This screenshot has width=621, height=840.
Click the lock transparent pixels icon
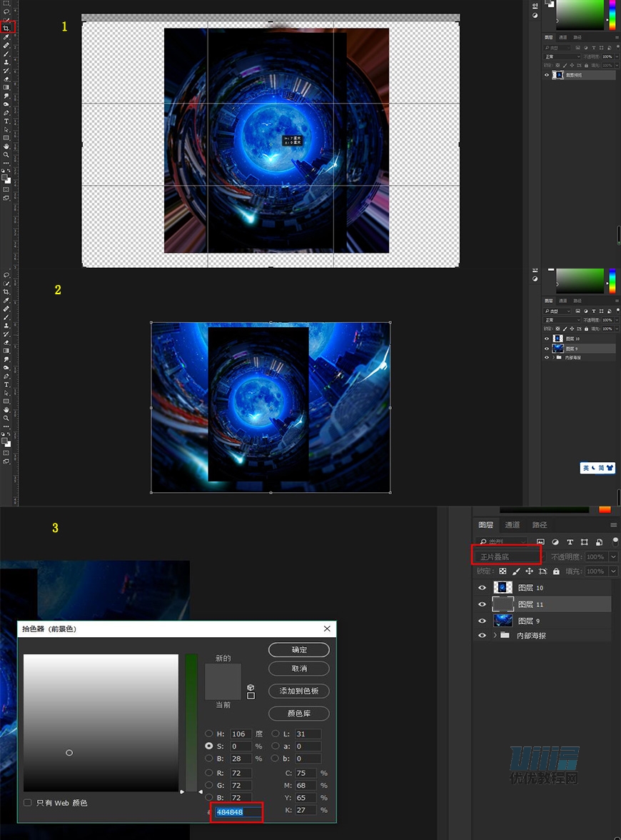[x=503, y=571]
